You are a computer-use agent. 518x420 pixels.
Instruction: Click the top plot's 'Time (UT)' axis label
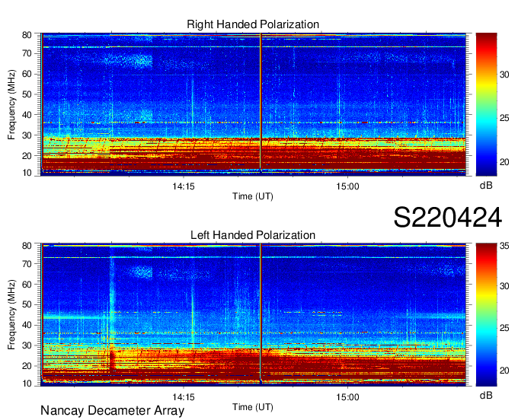pos(253,196)
